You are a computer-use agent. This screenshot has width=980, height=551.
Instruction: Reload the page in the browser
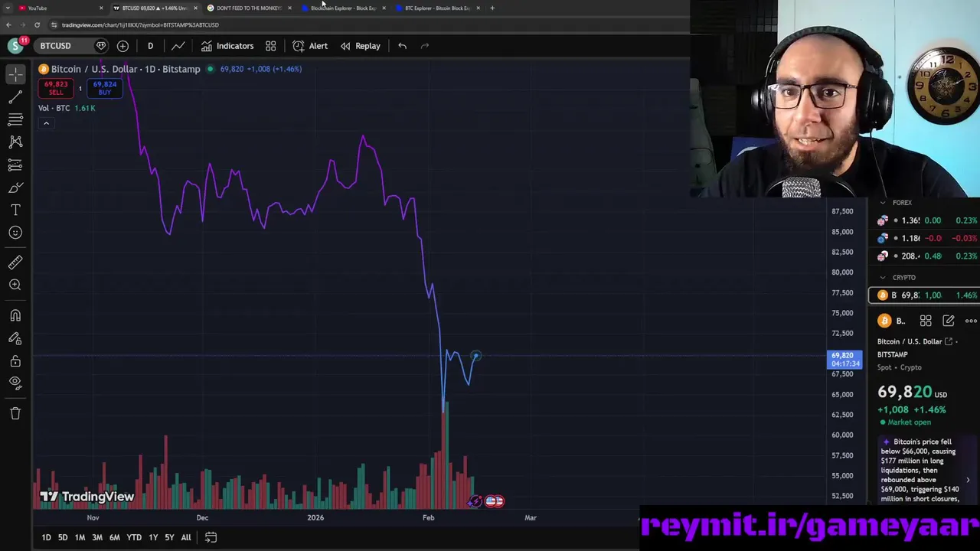pyautogui.click(x=37, y=24)
